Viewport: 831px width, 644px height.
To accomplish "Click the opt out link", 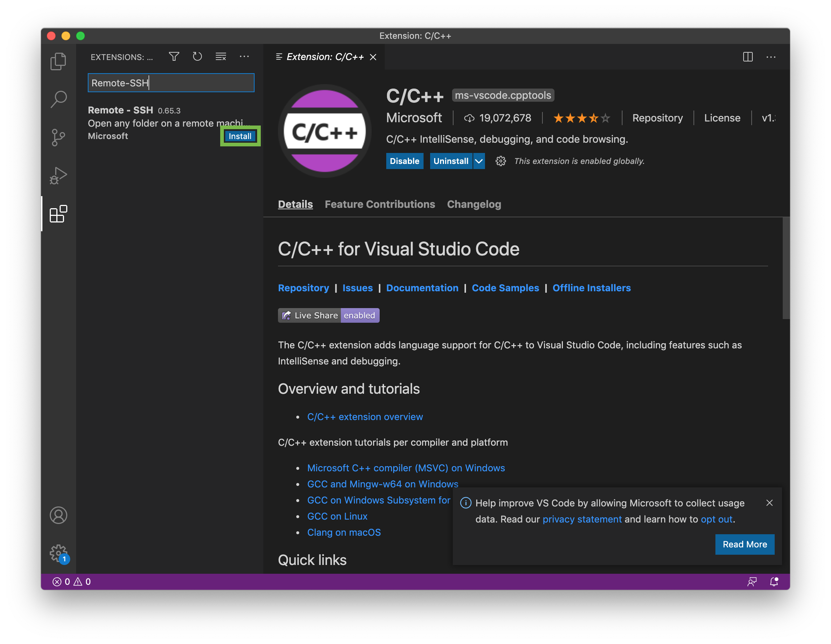I will tap(717, 519).
